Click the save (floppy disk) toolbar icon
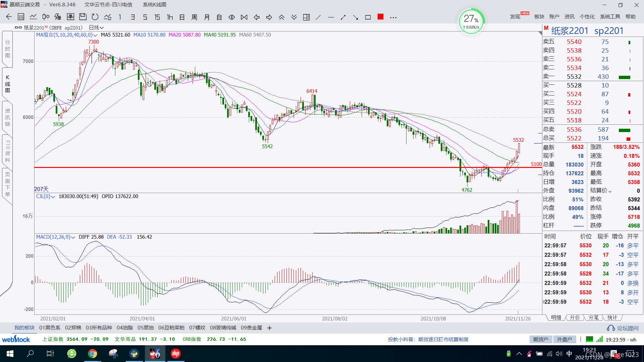644x362 pixels. [83, 17]
